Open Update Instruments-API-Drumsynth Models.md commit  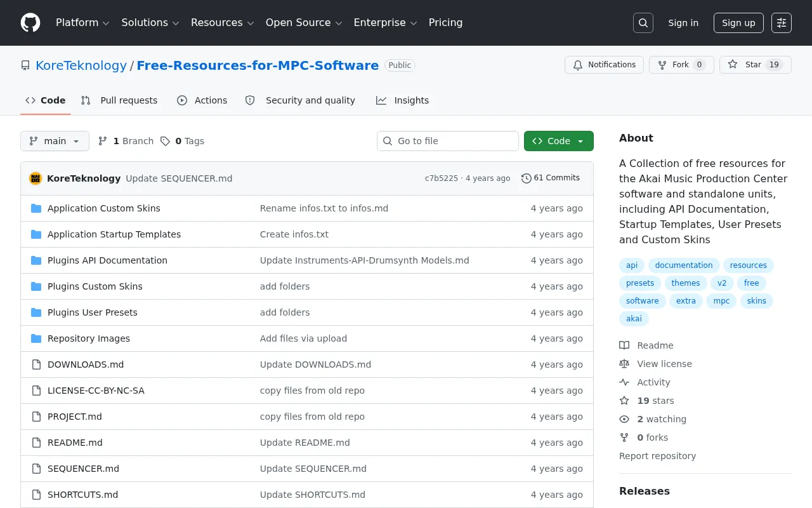click(365, 260)
